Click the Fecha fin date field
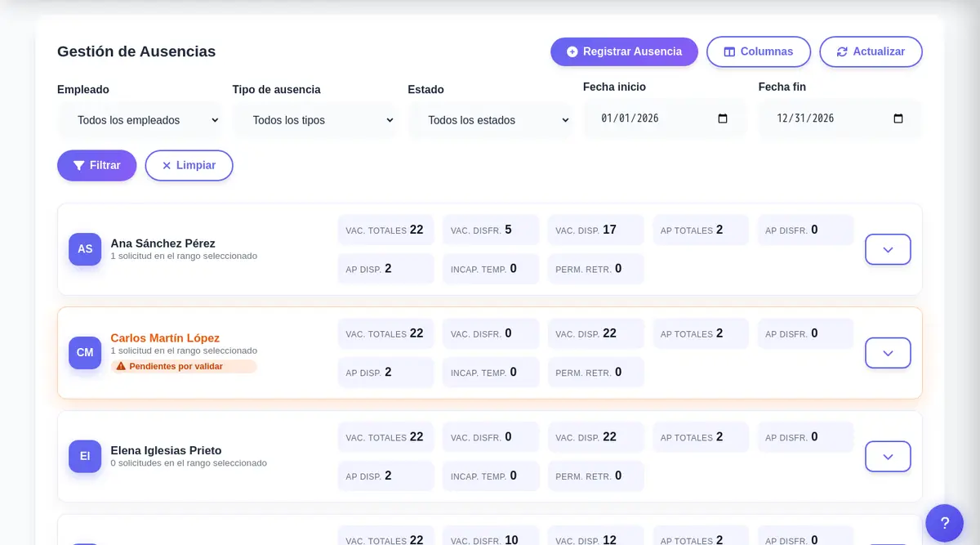Screen dimensions: 980x545 [840, 118]
